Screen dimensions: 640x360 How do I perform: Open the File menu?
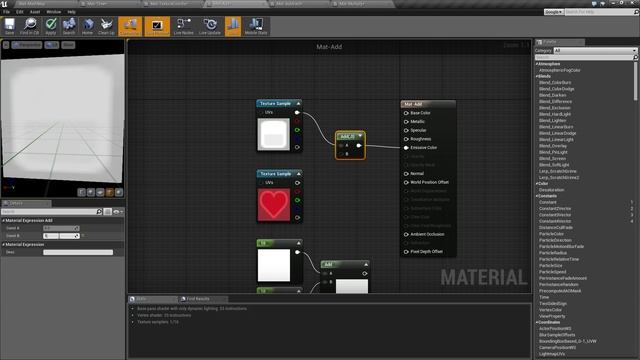click(x=7, y=12)
